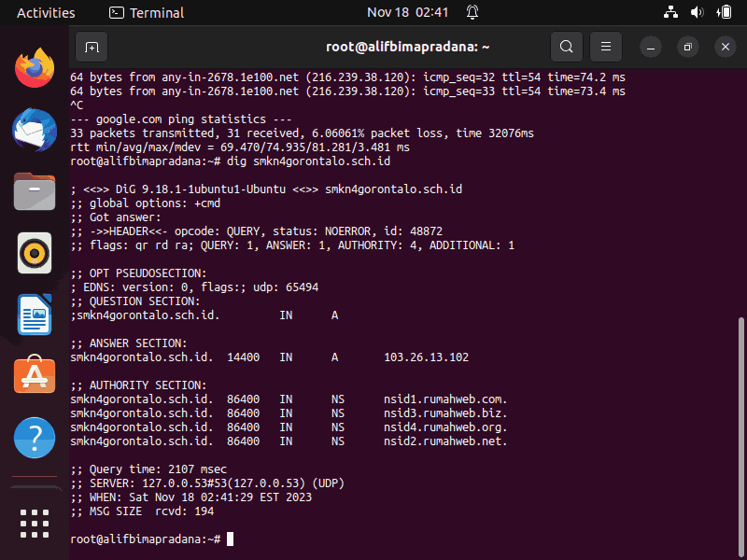This screenshot has width=747, height=560.
Task: Open the Activities overview
Action: tap(46, 12)
